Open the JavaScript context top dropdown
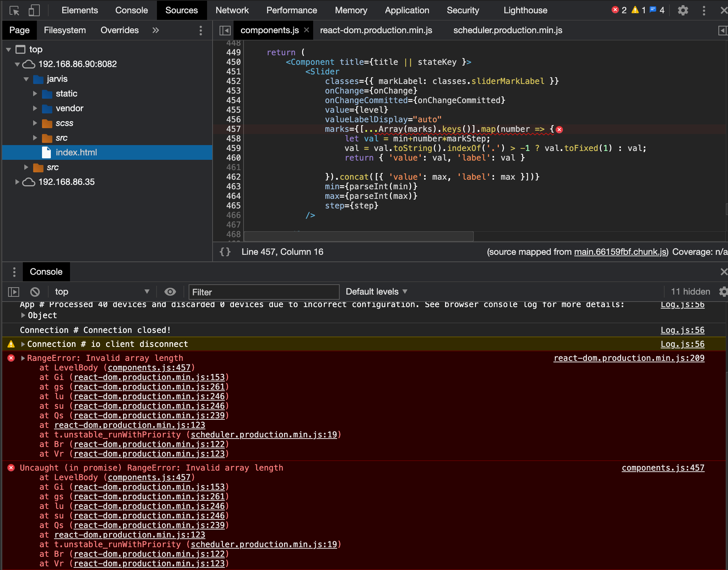This screenshot has height=570, width=728. (x=102, y=292)
